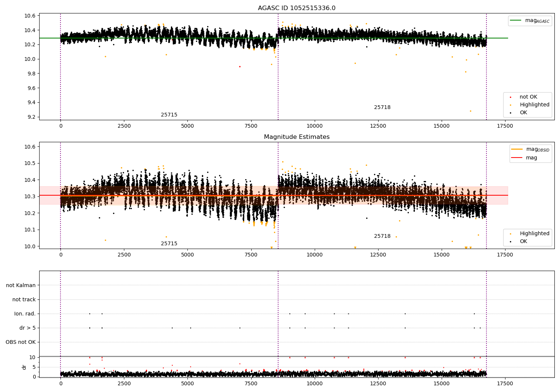
Task: Click the '5' tick on the dr axis
Action: coord(34,367)
